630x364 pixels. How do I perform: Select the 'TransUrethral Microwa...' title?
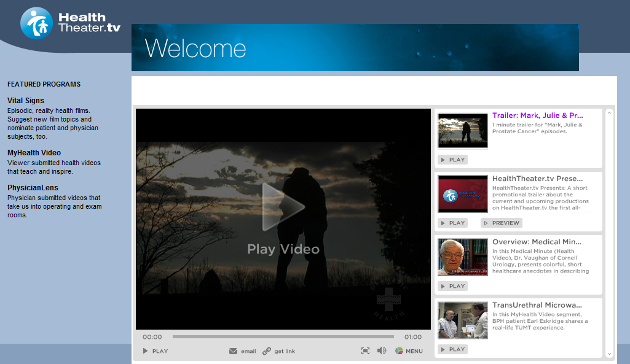[x=537, y=305]
